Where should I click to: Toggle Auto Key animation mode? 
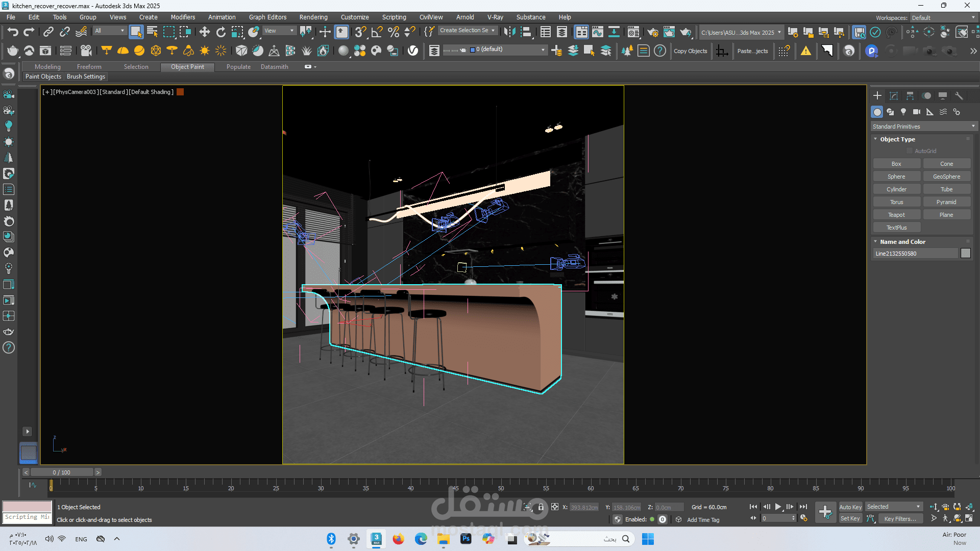pos(850,507)
